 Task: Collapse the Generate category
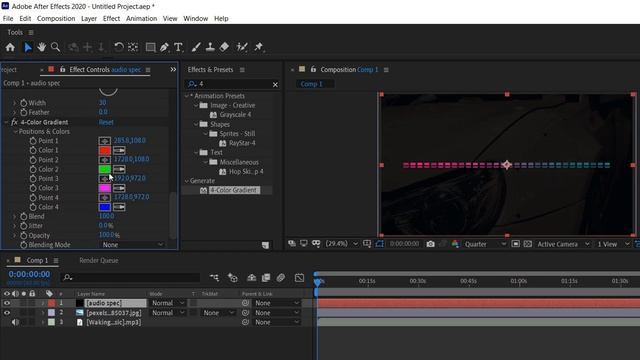point(187,181)
